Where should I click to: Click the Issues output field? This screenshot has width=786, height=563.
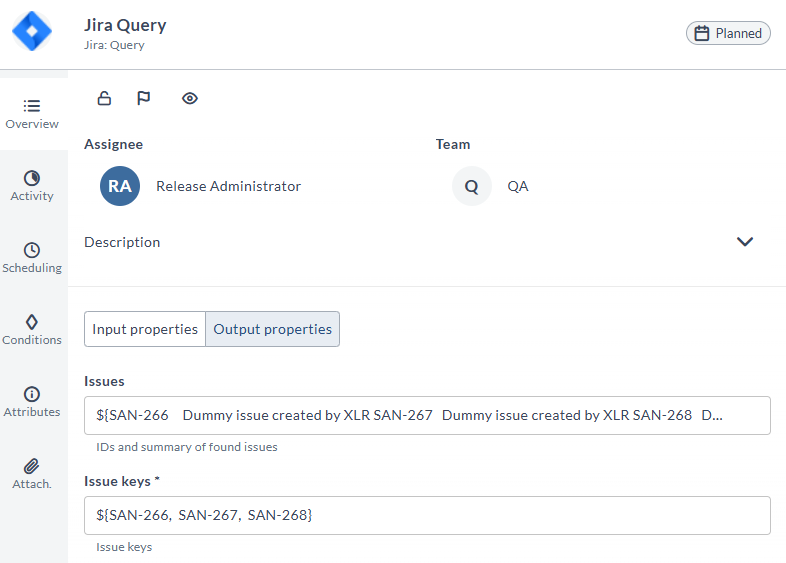tap(427, 415)
